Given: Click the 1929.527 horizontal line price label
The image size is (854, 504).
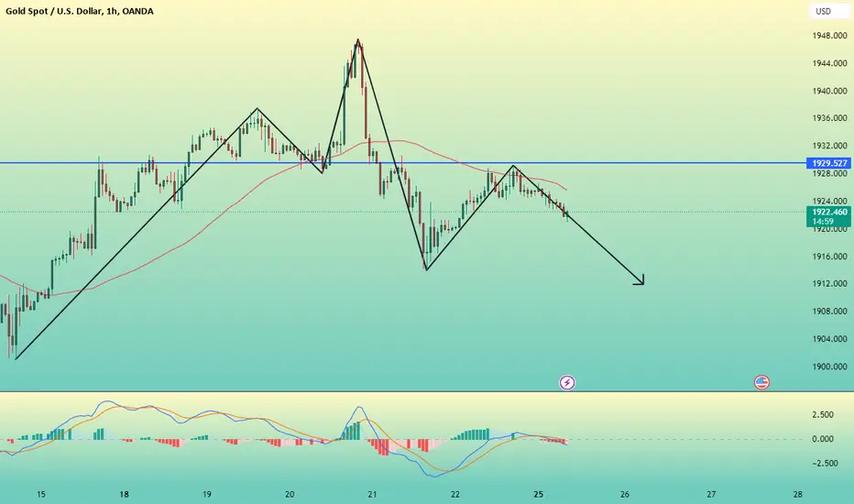Looking at the screenshot, I should pyautogui.click(x=829, y=163).
